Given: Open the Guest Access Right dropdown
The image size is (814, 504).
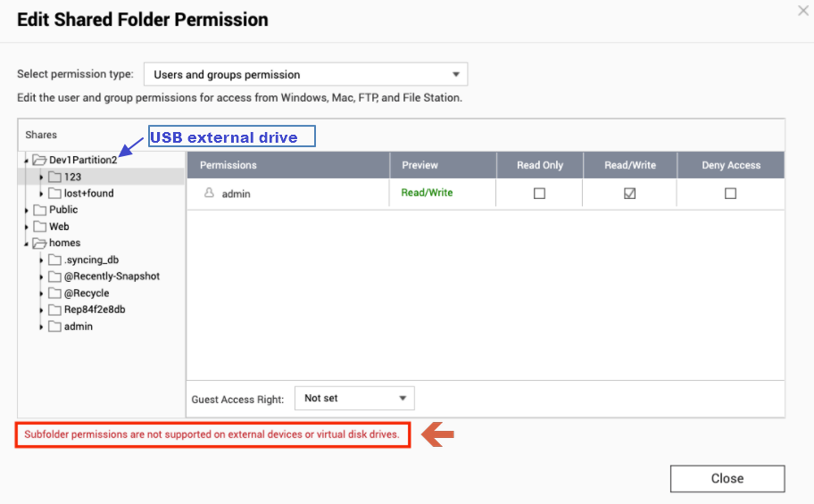Looking at the screenshot, I should click(x=354, y=398).
